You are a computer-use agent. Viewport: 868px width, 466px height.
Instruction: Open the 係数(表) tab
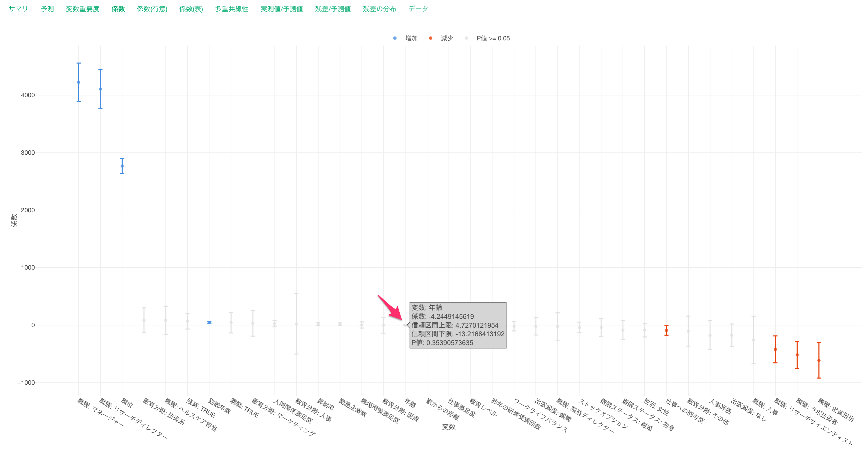click(x=191, y=9)
